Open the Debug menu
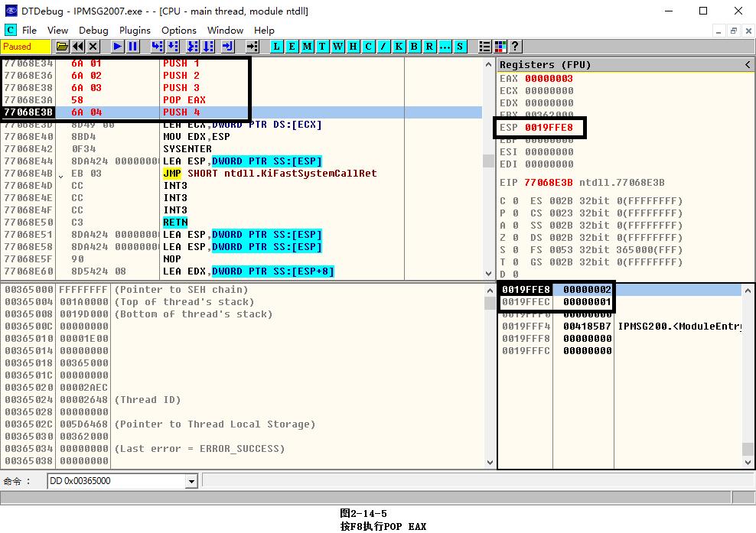This screenshot has height=533, width=756. 93,30
